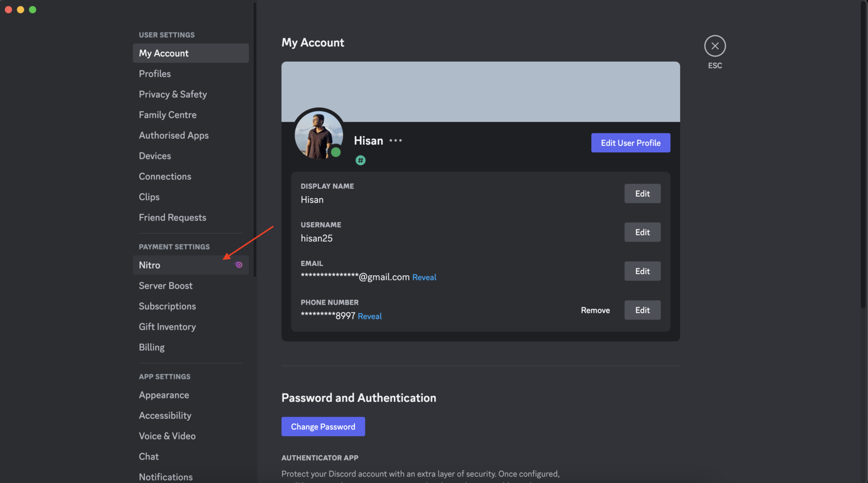Go to the Server Boost page

[x=165, y=286]
